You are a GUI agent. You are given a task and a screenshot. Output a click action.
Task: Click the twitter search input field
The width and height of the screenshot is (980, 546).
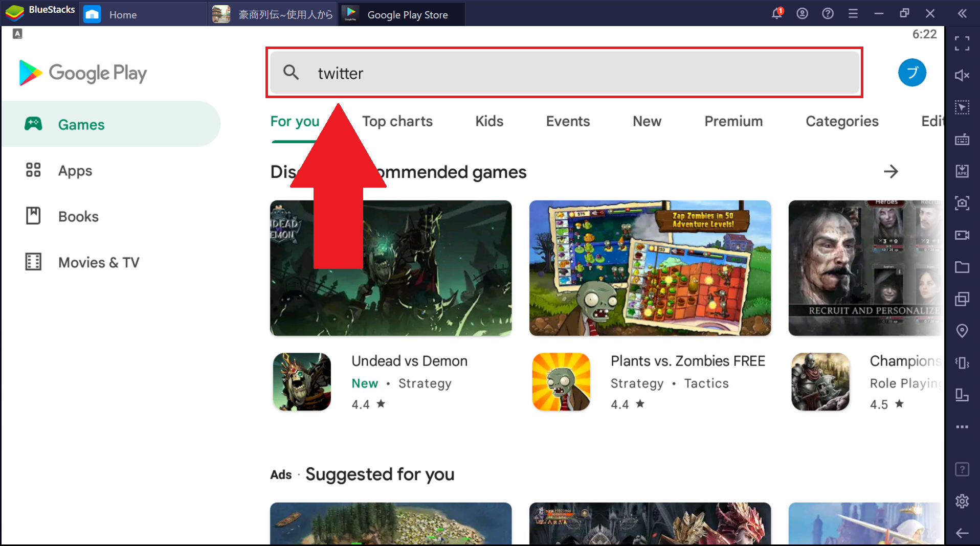[564, 73]
